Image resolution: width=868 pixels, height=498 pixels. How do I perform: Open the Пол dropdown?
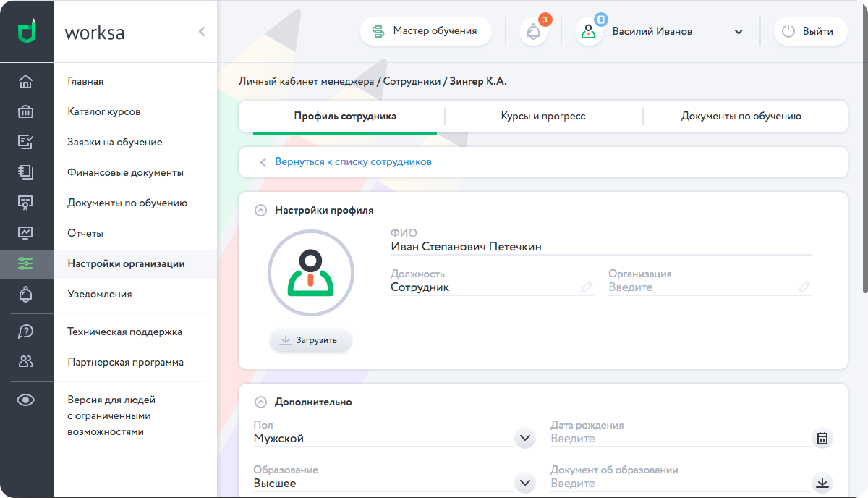[524, 439]
